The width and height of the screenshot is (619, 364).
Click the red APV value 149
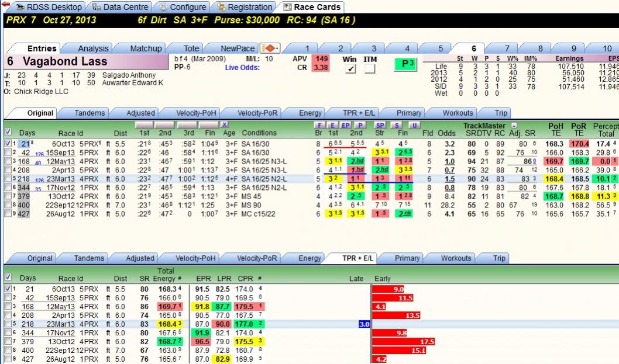point(321,59)
